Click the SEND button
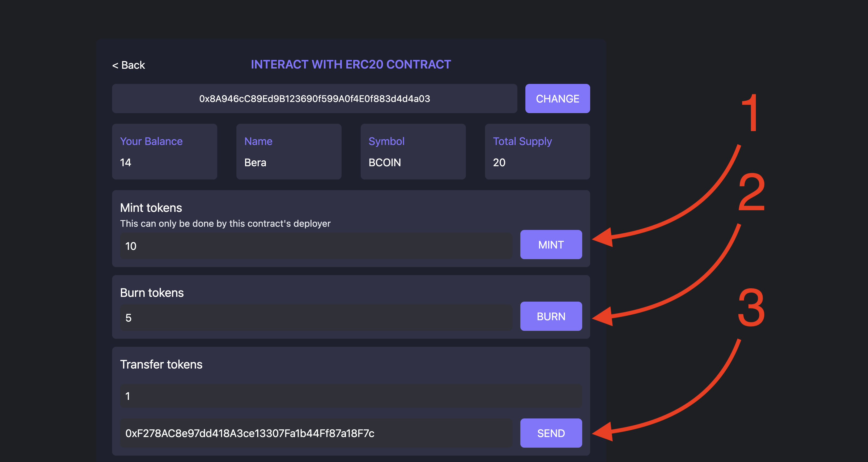 click(551, 433)
